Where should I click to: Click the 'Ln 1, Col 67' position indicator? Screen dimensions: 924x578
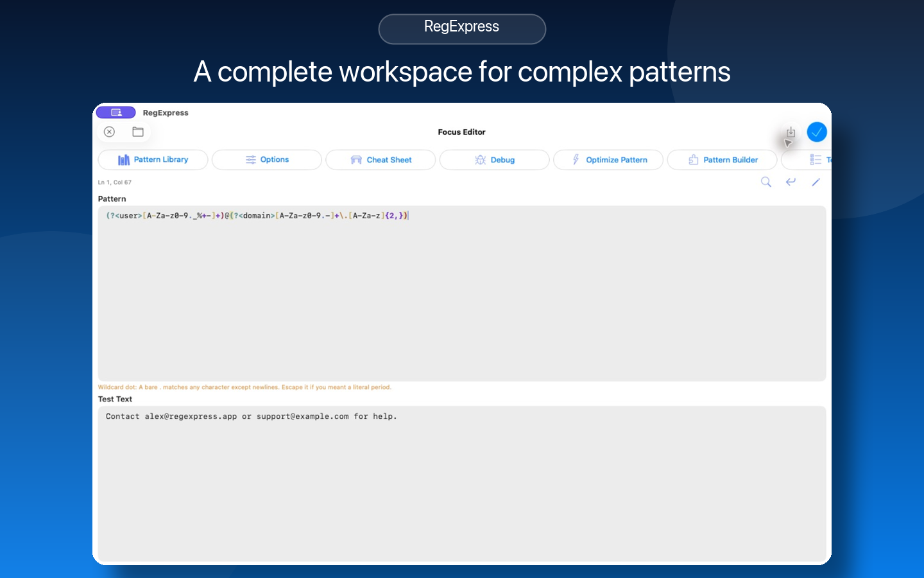[115, 182]
